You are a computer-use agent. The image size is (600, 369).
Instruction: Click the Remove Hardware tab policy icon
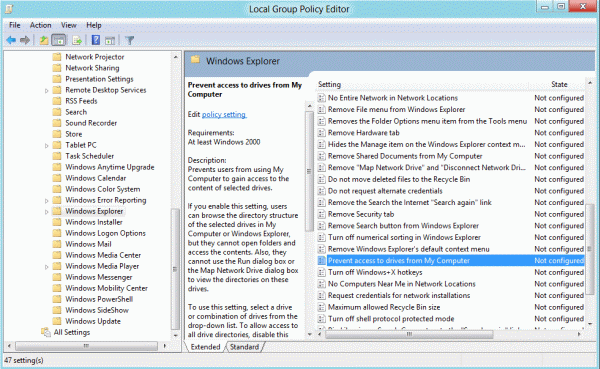click(321, 133)
